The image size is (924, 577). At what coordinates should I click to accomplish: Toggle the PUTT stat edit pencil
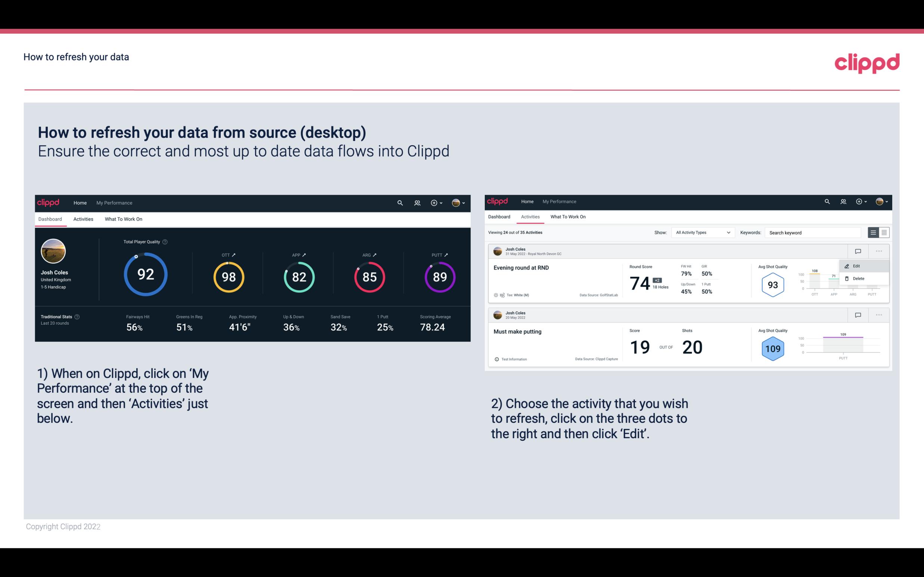pos(446,255)
